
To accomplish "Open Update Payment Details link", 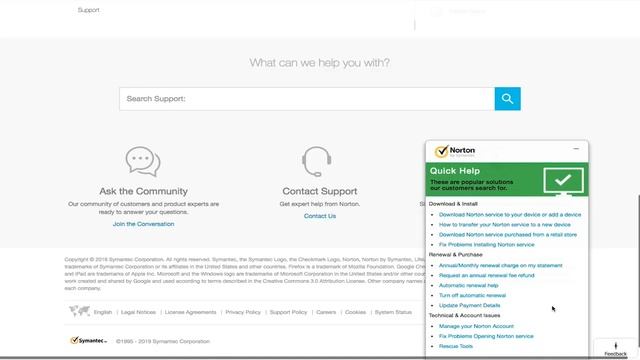I will [469, 306].
